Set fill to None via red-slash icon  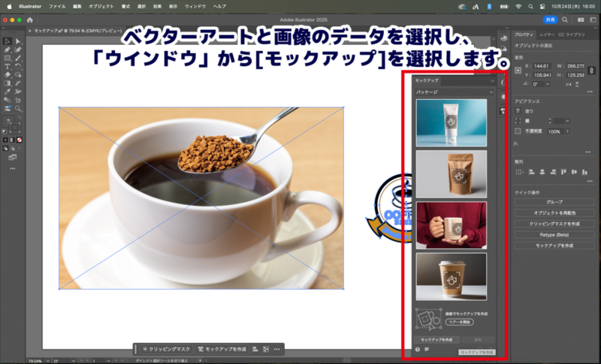pos(20,140)
